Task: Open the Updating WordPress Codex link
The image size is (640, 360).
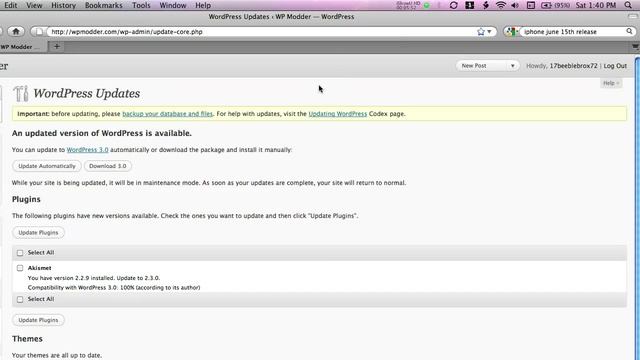Action: click(338, 114)
